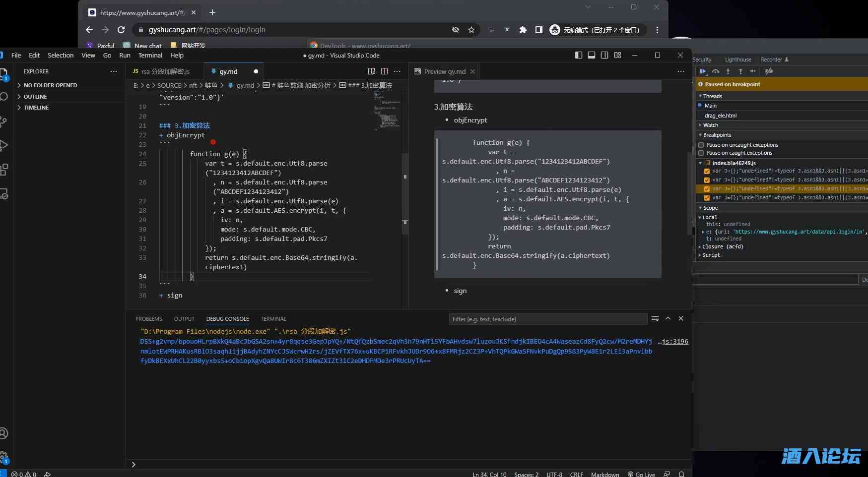Deactivate breakpoints in DevTools toolbar

pyautogui.click(x=769, y=71)
